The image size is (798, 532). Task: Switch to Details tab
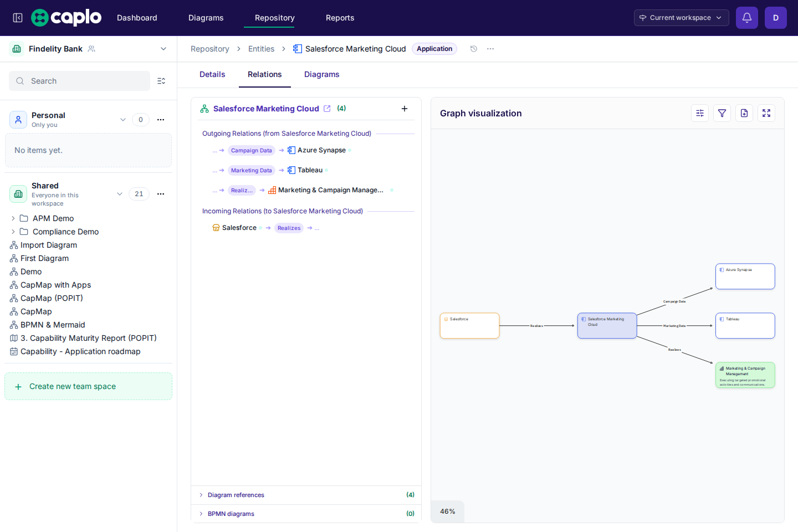pyautogui.click(x=212, y=74)
